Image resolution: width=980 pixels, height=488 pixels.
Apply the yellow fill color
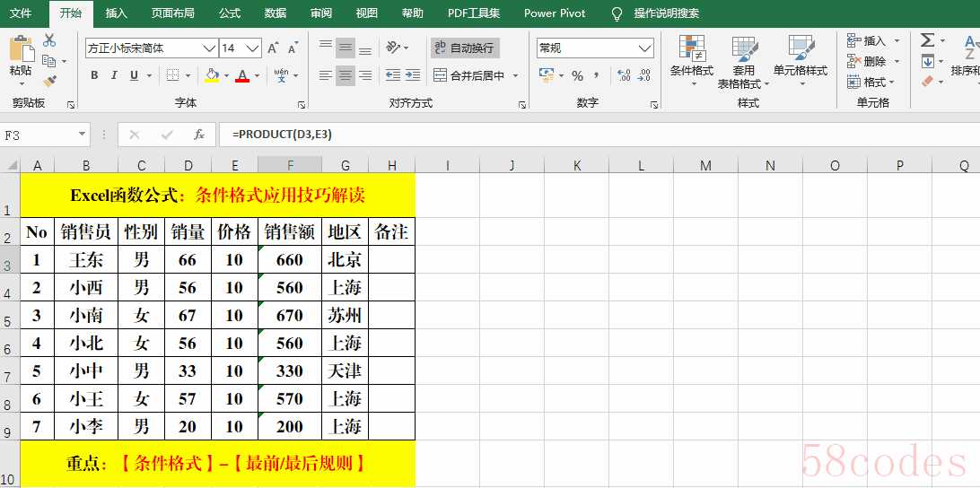(212, 76)
